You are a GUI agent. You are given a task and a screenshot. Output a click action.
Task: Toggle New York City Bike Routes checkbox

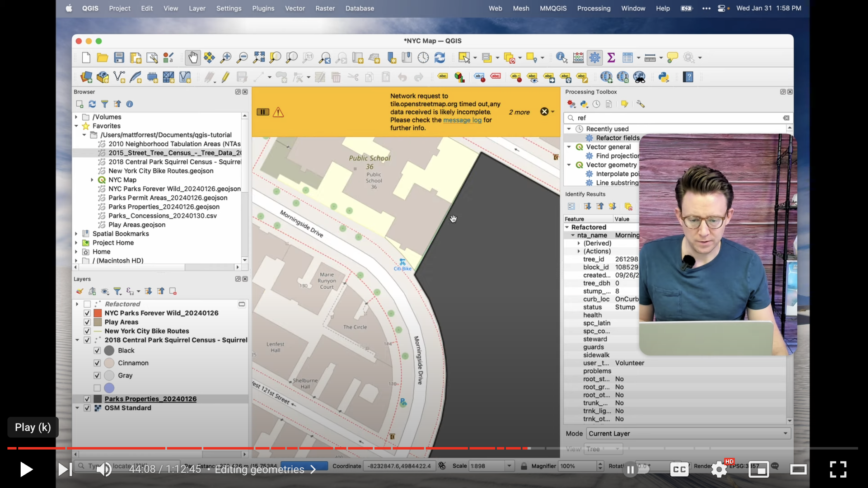(x=87, y=331)
